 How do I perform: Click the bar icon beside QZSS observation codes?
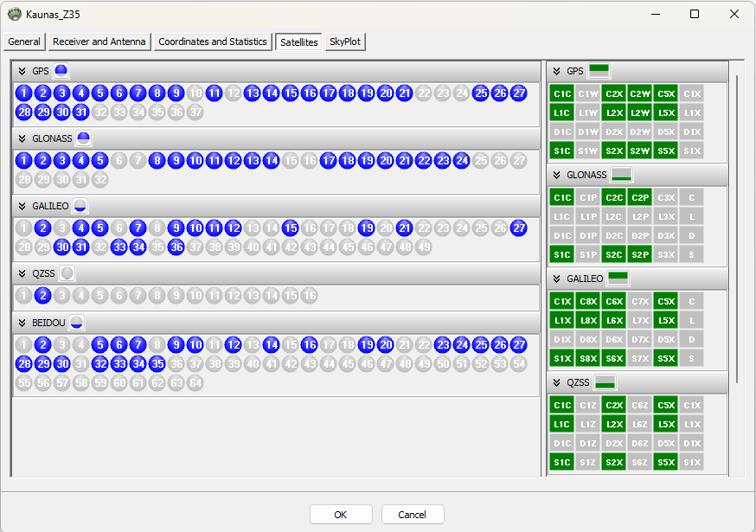point(605,382)
